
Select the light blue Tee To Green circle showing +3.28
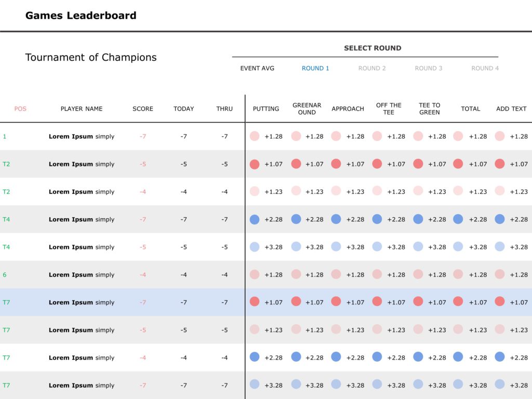(x=419, y=247)
